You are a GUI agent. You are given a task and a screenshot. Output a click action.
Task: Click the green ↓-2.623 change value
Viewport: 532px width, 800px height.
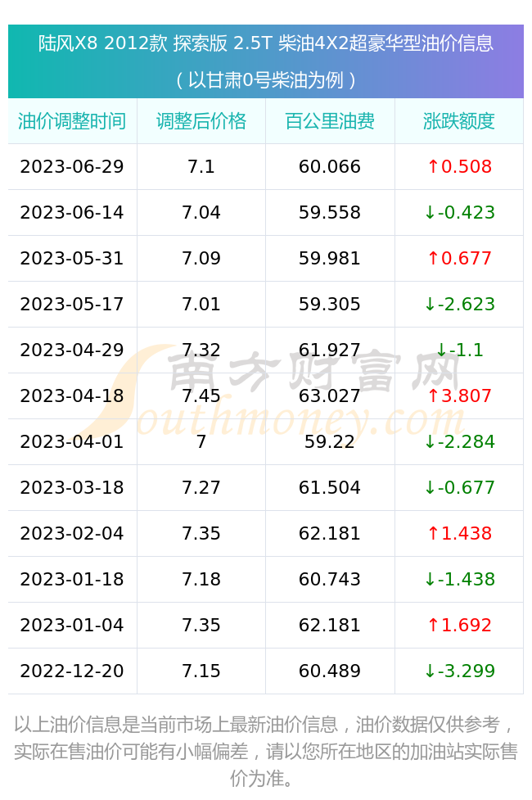click(459, 304)
